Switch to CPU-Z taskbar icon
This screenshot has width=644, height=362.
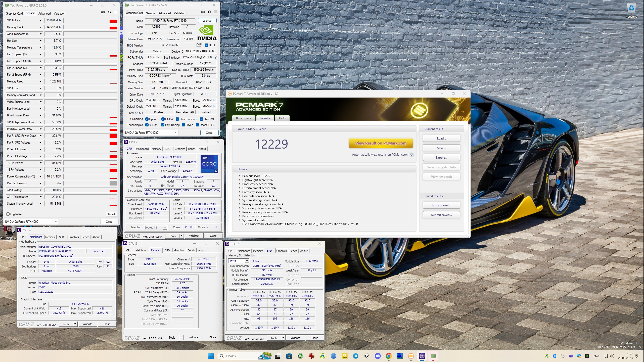(x=422, y=356)
